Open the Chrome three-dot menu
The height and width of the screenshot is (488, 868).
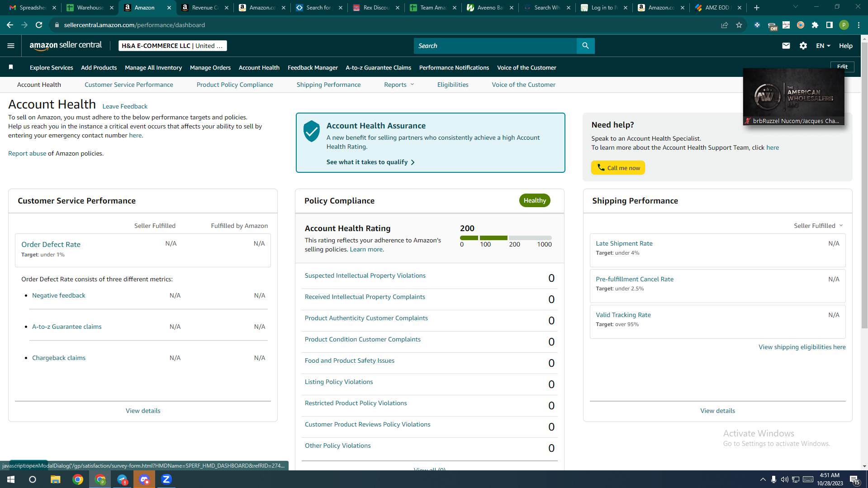pyautogui.click(x=859, y=25)
